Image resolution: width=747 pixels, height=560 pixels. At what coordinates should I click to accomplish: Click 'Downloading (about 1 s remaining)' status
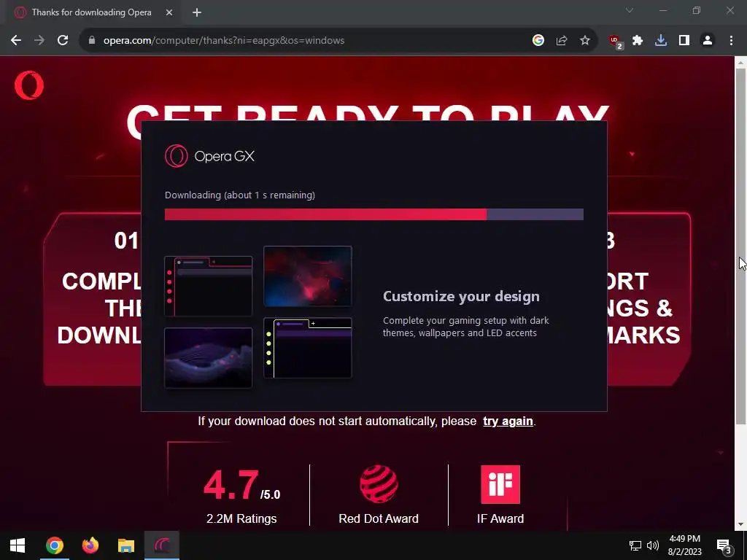(x=239, y=195)
